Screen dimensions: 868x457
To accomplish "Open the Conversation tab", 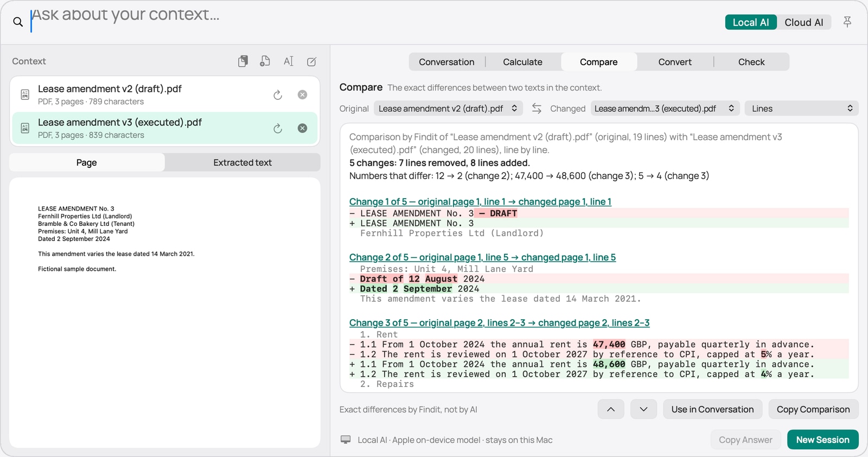I will coord(446,62).
